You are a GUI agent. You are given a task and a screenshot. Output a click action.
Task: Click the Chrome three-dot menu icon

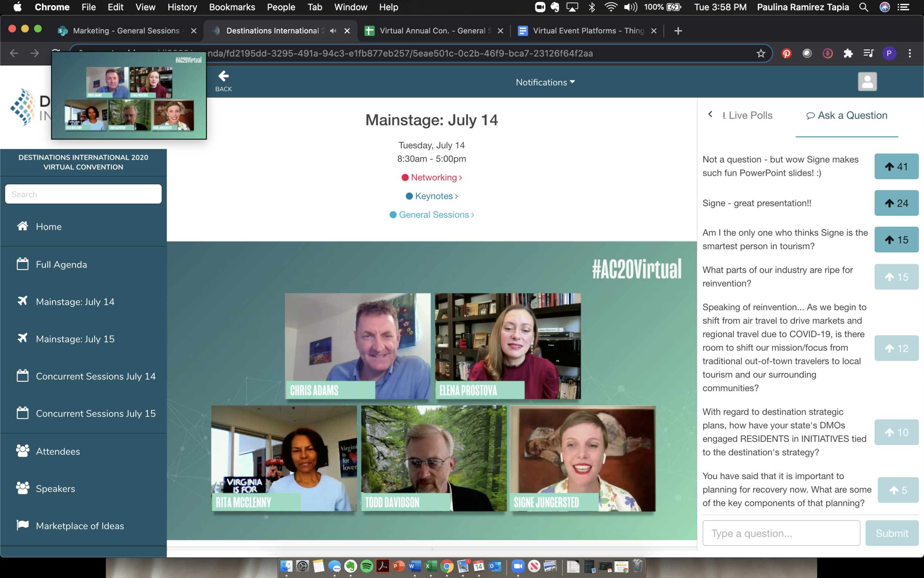pos(910,53)
